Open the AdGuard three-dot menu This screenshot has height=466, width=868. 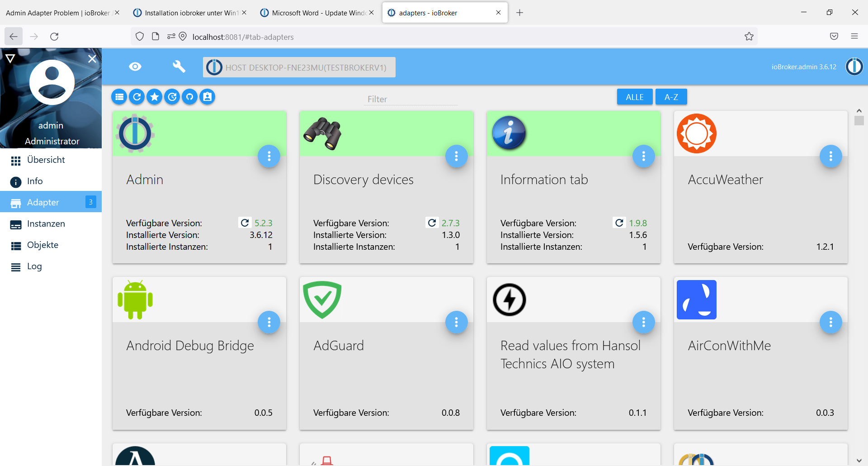[456, 322]
